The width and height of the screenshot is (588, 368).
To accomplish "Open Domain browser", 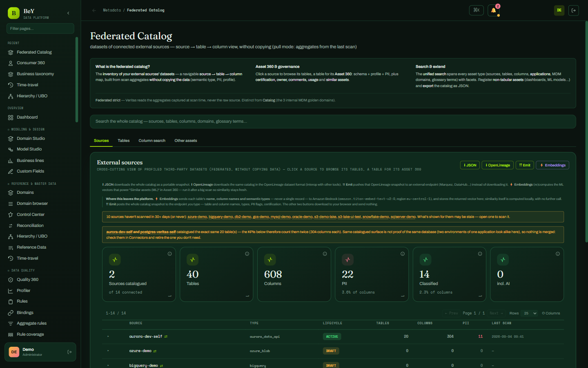I will (x=32, y=204).
